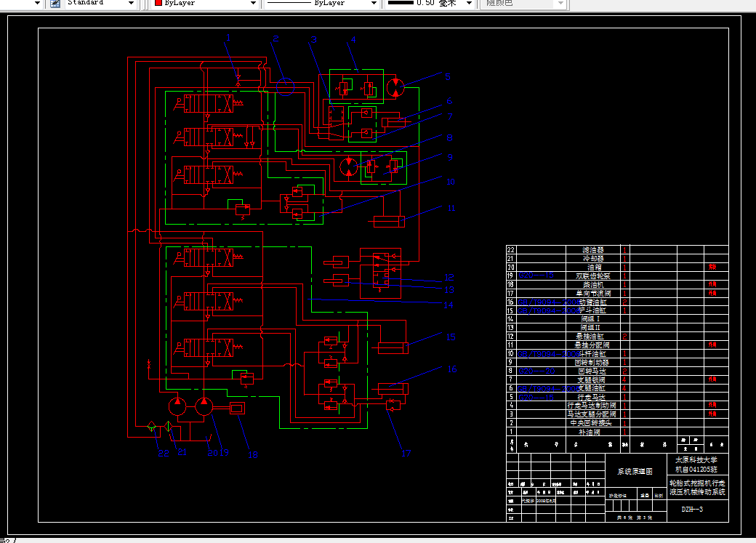Click callout number 17 in the drawing
Image resolution: width=756 pixels, height=543 pixels.
pyautogui.click(x=406, y=454)
